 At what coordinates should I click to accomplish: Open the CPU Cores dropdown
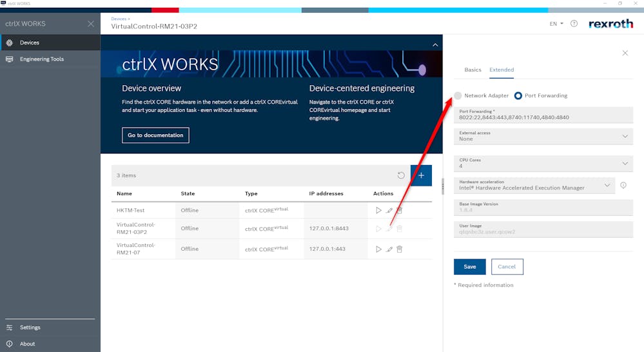pyautogui.click(x=543, y=164)
